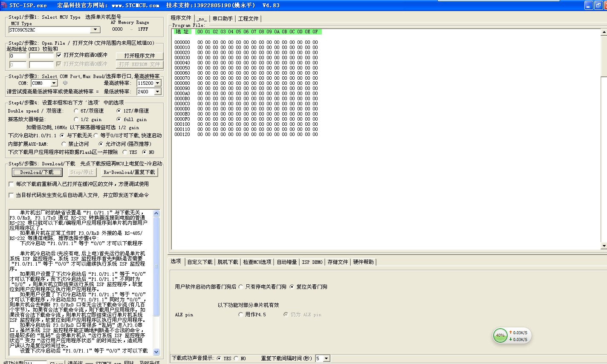This screenshot has width=607, height=364.
Task: Click the address 000120 hex row
Action: [x=246, y=134]
